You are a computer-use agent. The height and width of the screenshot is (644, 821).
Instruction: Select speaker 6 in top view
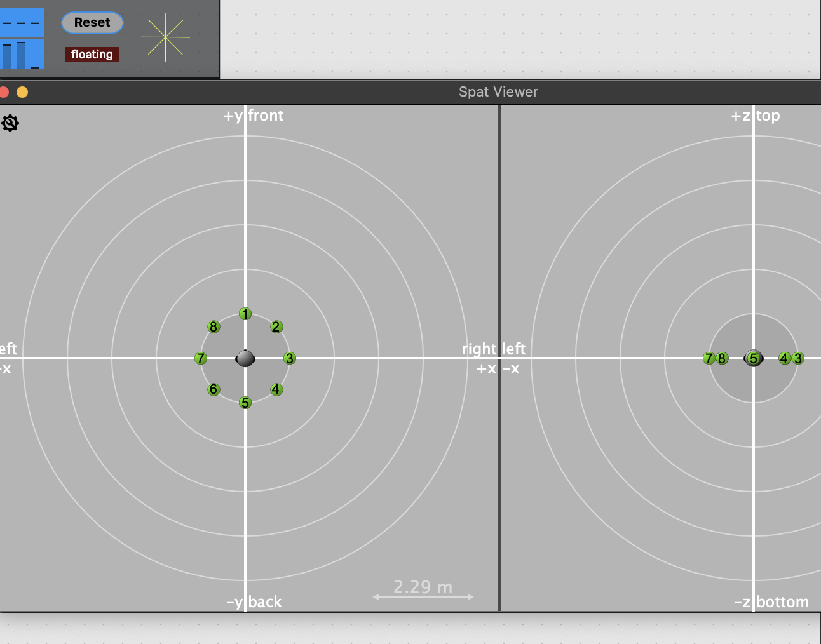point(214,389)
